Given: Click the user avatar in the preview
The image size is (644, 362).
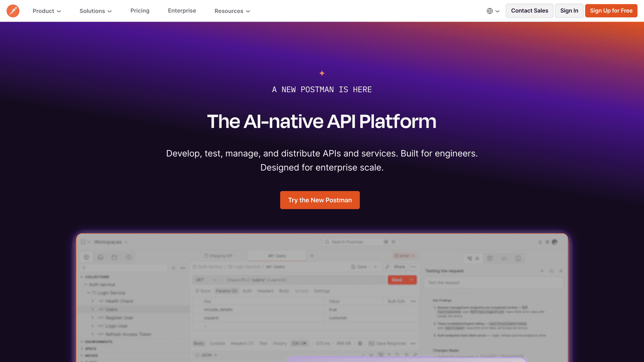Looking at the screenshot, I should coord(555,242).
